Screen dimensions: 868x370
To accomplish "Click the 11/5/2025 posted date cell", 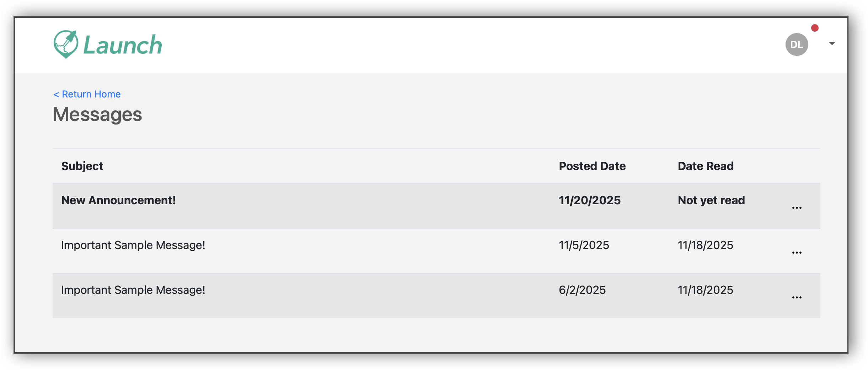I will (584, 245).
